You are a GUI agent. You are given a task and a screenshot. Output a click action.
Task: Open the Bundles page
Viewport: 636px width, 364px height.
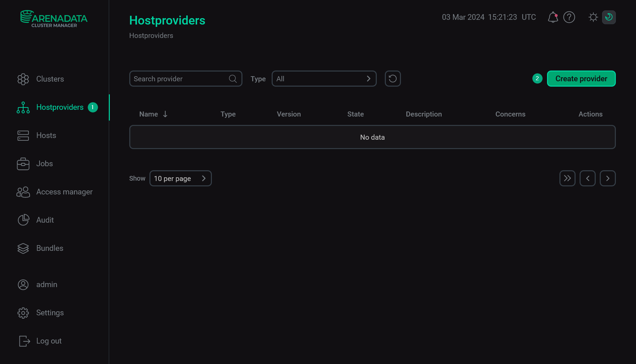click(49, 248)
